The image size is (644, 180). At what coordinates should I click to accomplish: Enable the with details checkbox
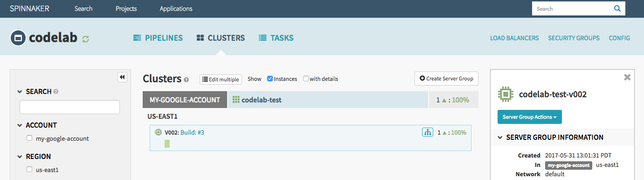coord(306,79)
